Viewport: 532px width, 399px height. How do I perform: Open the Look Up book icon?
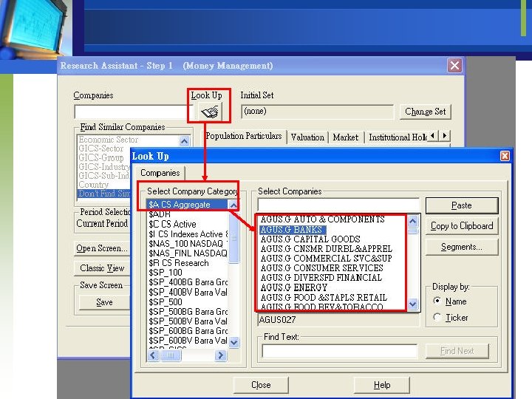(209, 112)
